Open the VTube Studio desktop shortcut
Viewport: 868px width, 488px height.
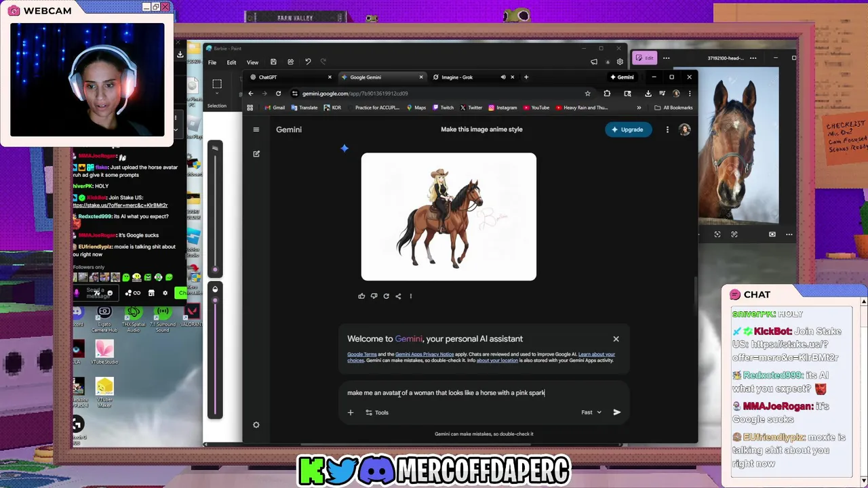(104, 352)
